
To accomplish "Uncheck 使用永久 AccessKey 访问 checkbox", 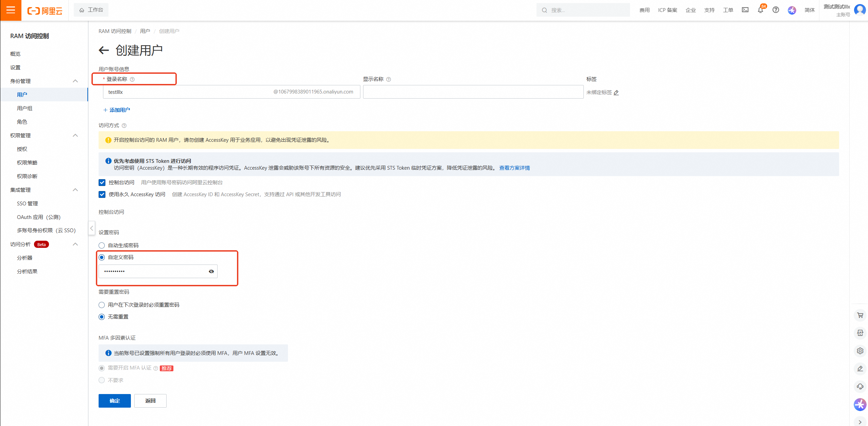I will point(102,194).
